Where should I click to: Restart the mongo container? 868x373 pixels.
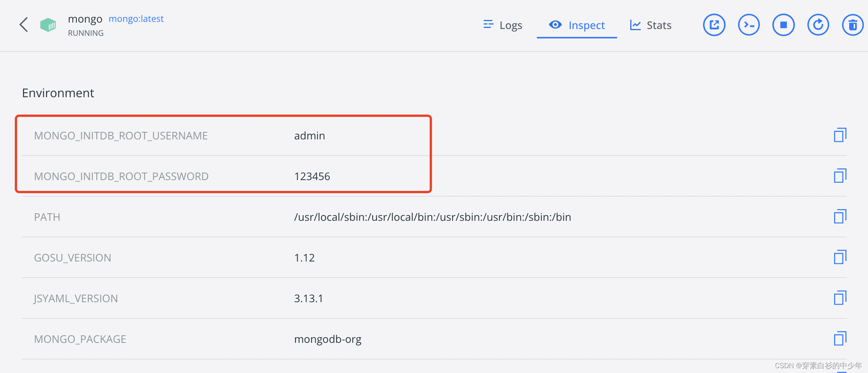coord(818,24)
